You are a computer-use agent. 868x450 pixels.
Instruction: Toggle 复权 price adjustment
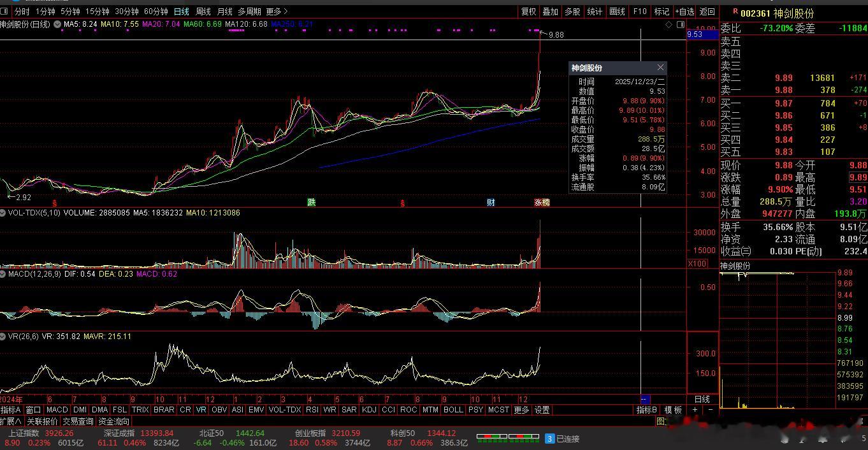coord(528,11)
